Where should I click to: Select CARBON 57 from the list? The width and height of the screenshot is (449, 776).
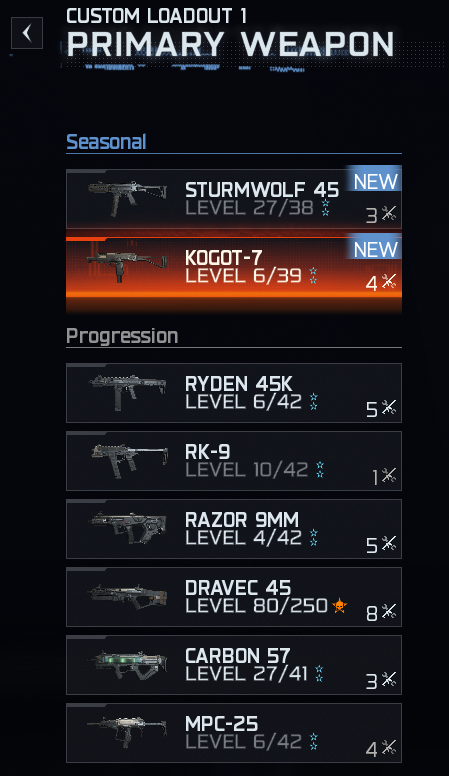coord(234,665)
